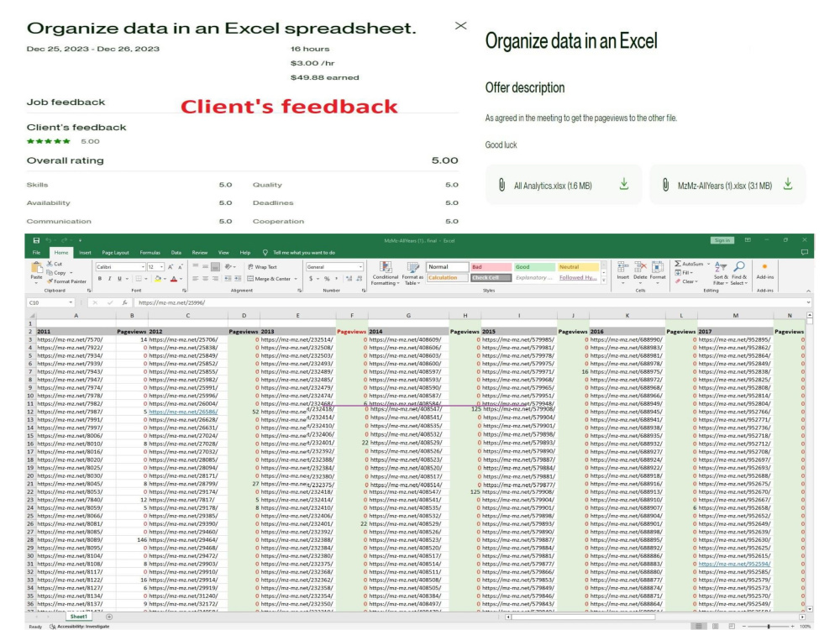840x630 pixels.
Task: Decrease font size with smaller A icon
Action: (x=181, y=267)
